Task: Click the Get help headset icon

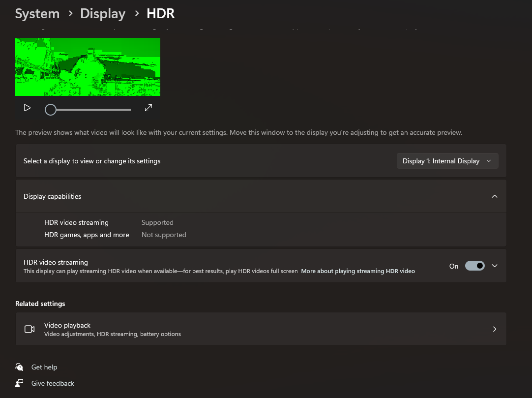Action: click(x=19, y=367)
